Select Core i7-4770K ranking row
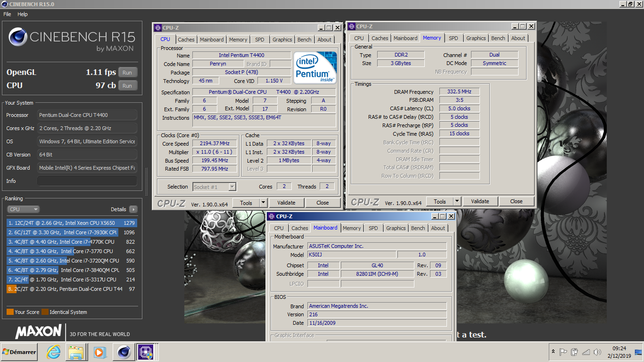Viewport: 644px width, 362px height. 72,242
